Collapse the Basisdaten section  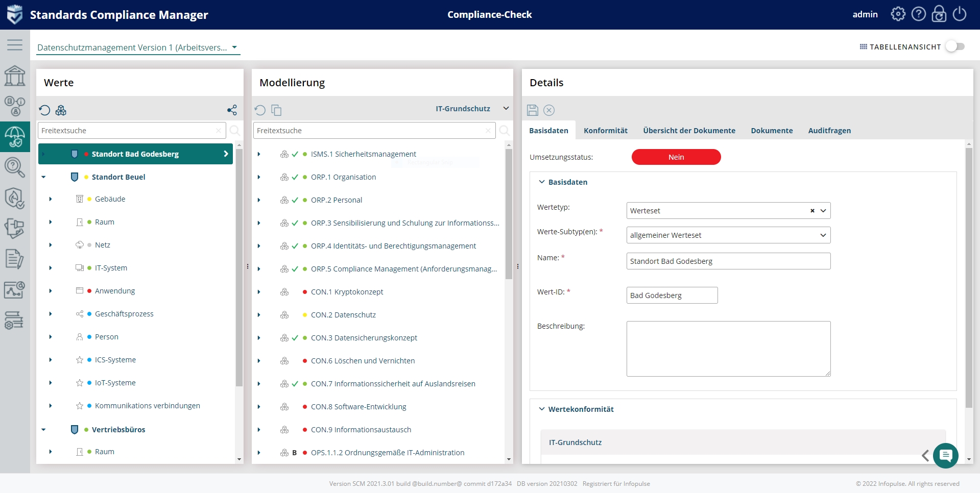(542, 182)
